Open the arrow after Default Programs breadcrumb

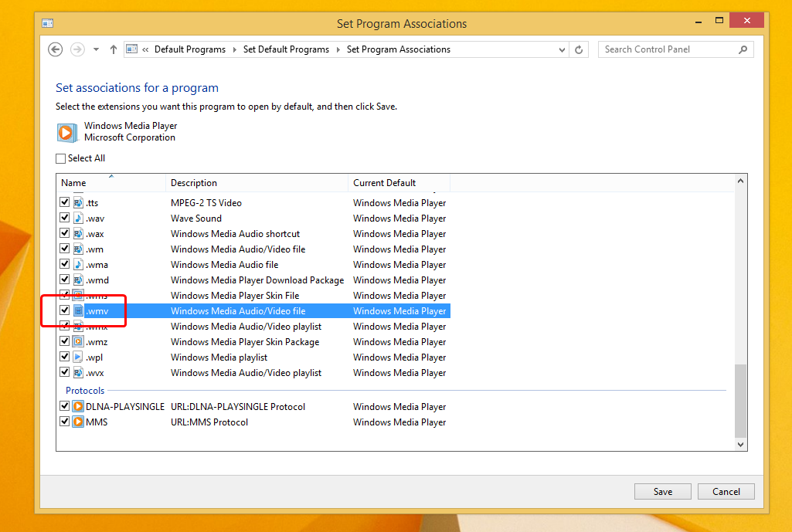pos(234,49)
